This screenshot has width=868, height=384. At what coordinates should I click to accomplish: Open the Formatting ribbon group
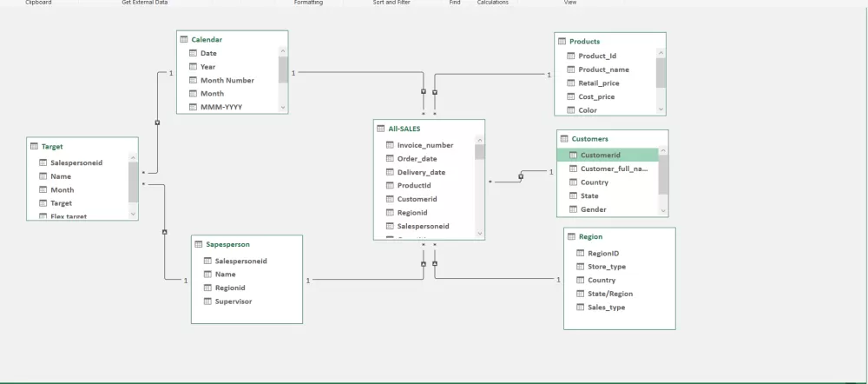[x=308, y=3]
